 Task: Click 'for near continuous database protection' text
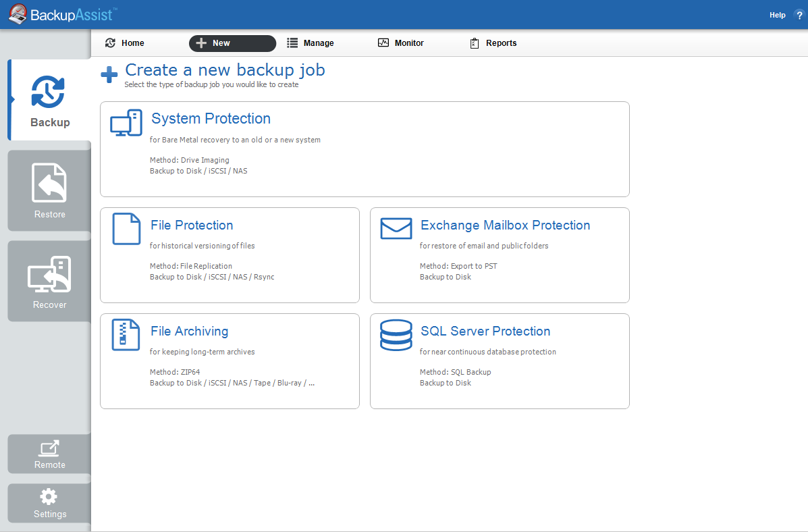pos(487,352)
